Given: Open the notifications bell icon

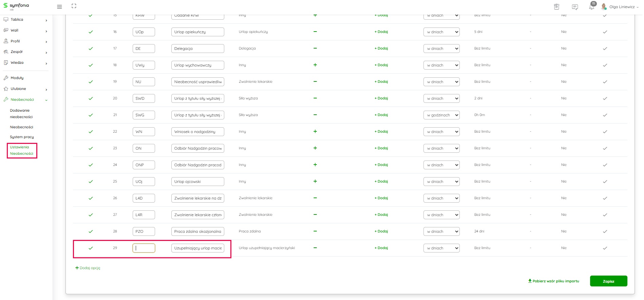Looking at the screenshot, I should (591, 7).
